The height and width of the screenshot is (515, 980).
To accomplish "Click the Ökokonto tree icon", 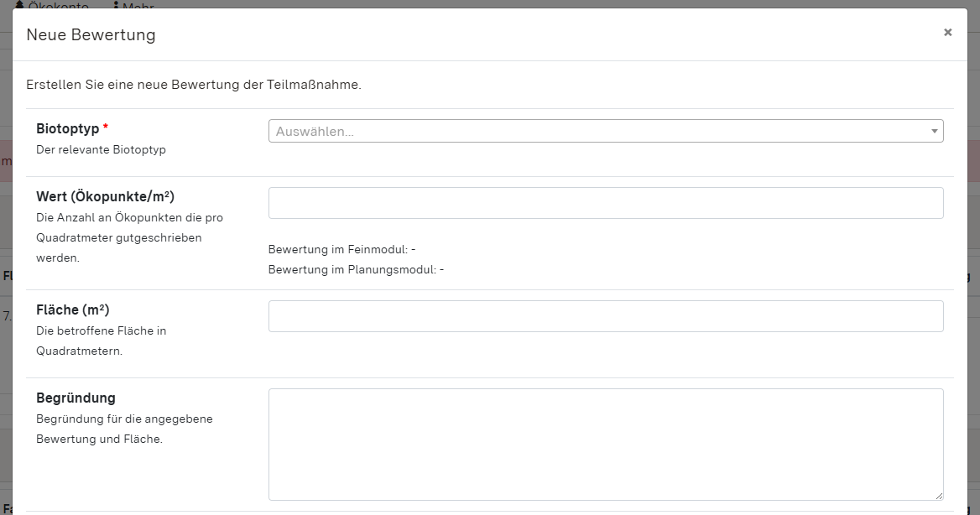I will [19, 6].
